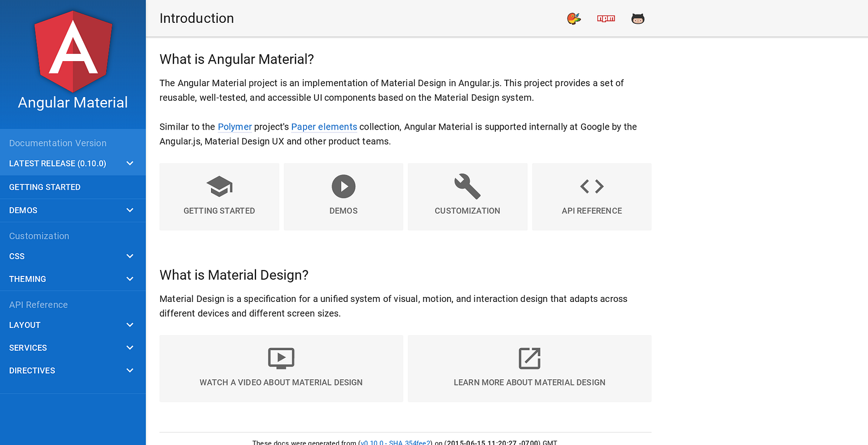Expand the Theming sidebar chevron
The image size is (868, 445).
pos(130,279)
